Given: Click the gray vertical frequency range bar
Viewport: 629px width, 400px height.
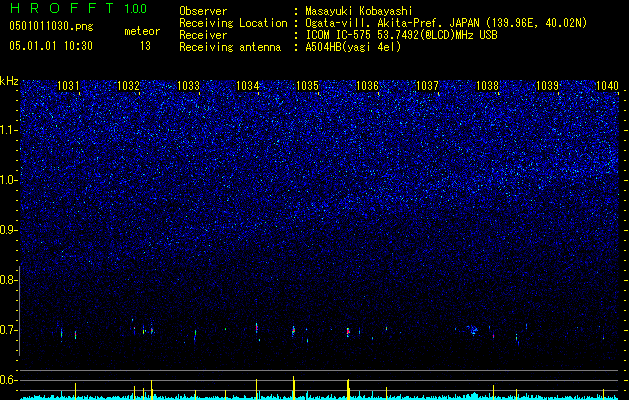Looking at the screenshot, I should click(x=19, y=311).
